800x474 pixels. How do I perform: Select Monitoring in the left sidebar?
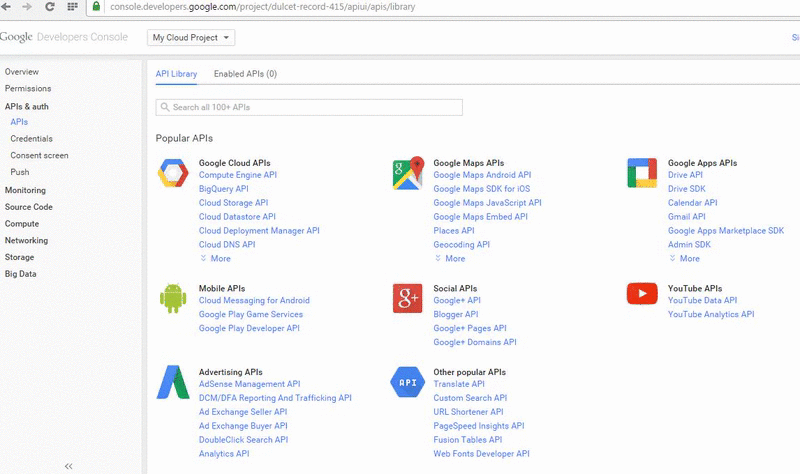[x=25, y=190]
